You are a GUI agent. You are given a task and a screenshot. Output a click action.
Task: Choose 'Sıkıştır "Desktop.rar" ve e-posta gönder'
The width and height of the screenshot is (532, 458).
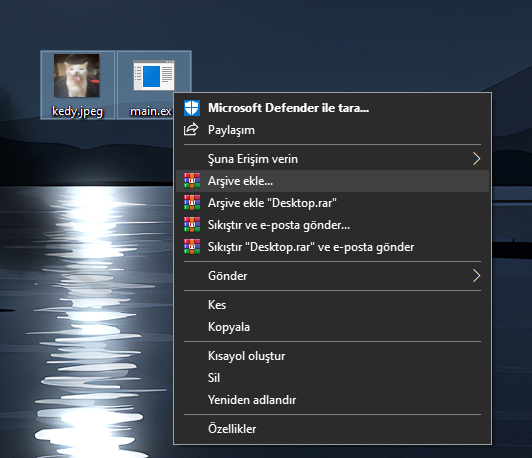332,247
